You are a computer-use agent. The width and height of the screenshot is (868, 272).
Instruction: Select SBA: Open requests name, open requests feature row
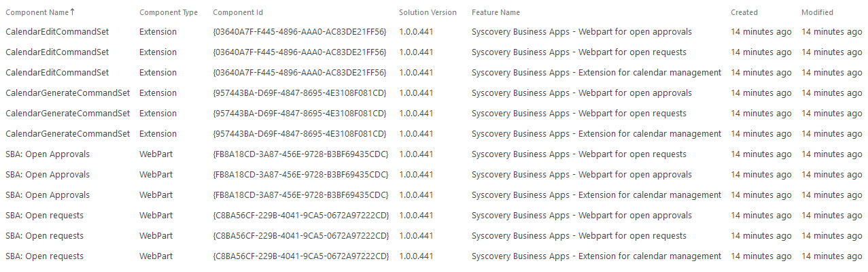(x=45, y=236)
